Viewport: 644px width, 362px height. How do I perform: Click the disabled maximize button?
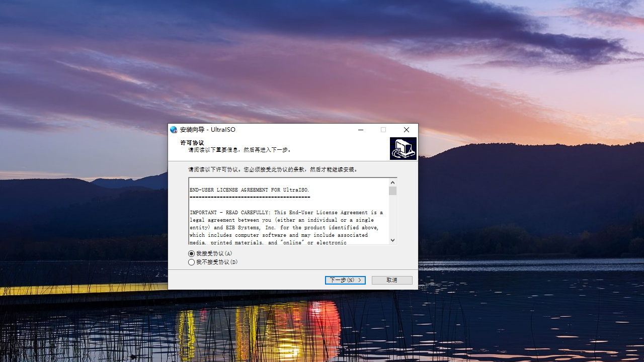pyautogui.click(x=383, y=130)
